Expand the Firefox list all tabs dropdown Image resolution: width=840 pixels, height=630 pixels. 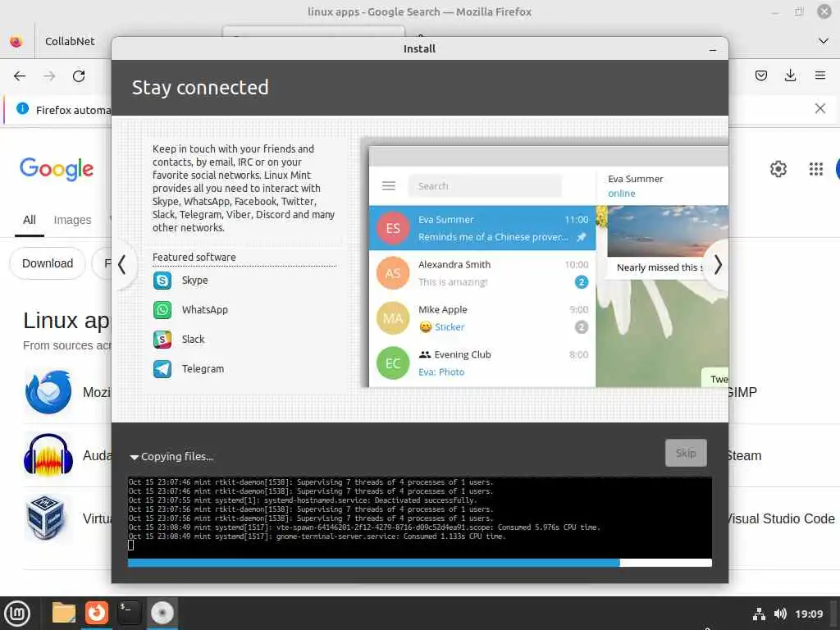(824, 41)
